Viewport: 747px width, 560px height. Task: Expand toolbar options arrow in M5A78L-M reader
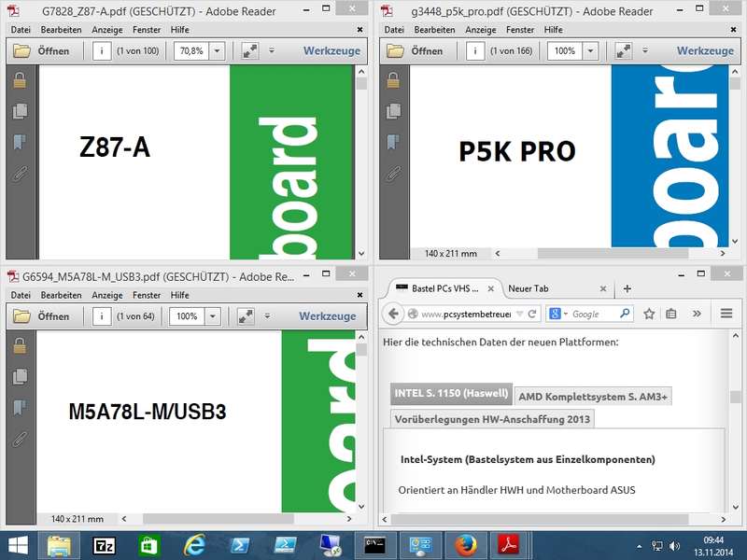pyautogui.click(x=267, y=316)
